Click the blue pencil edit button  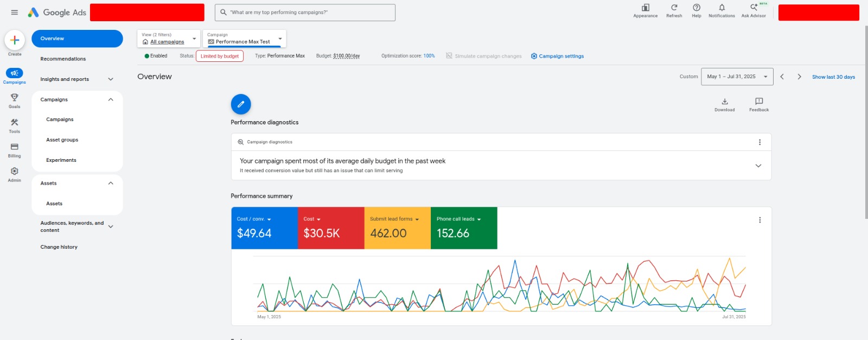[241, 104]
